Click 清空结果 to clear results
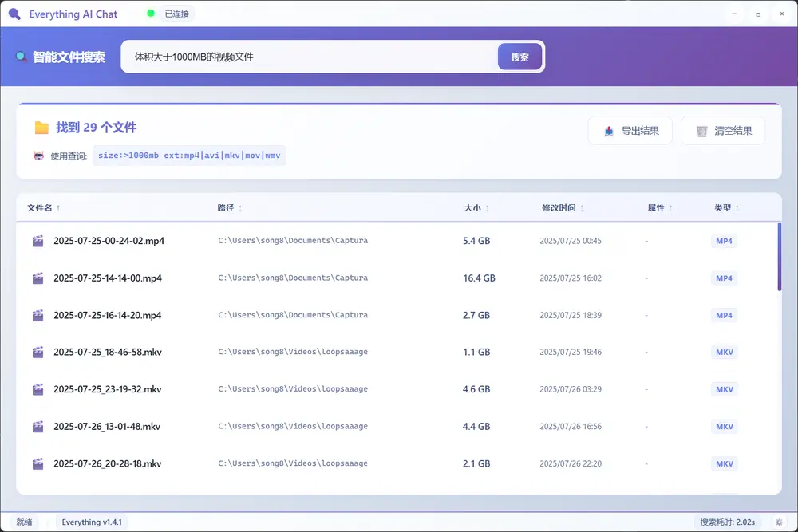 [x=723, y=131]
